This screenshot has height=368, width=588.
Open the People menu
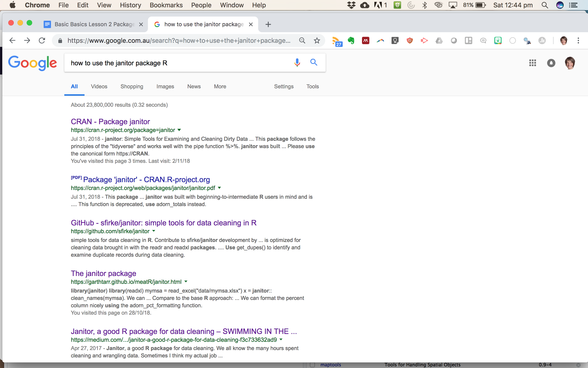pyautogui.click(x=201, y=5)
